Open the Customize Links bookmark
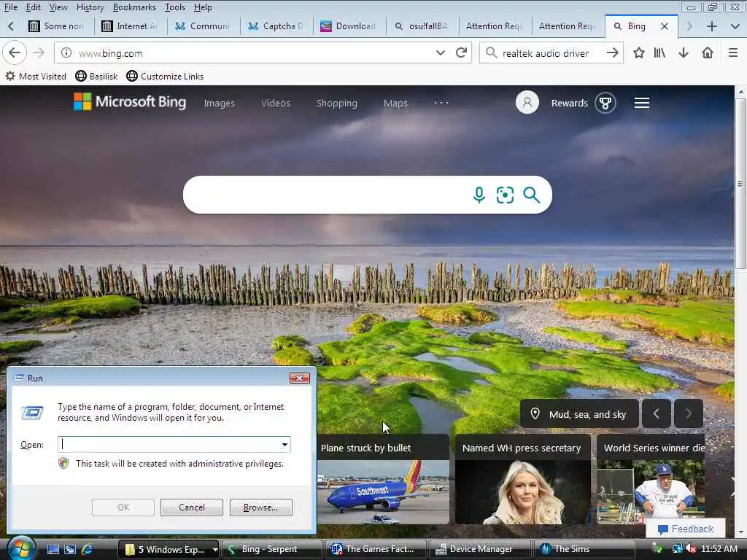This screenshot has width=747, height=560. pyautogui.click(x=165, y=76)
